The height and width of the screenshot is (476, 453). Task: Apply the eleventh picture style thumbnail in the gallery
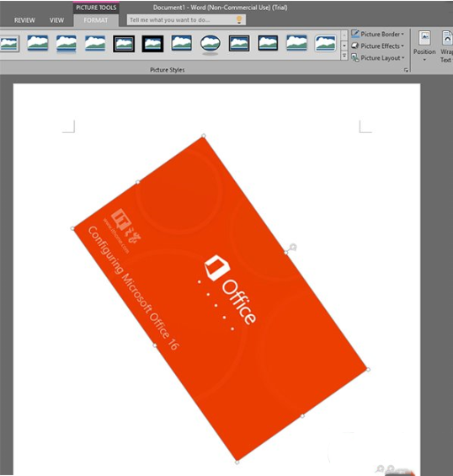point(296,43)
